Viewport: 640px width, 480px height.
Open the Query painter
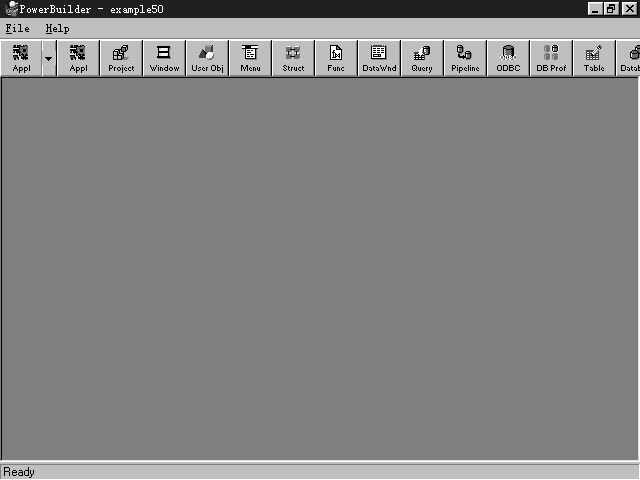[422, 58]
